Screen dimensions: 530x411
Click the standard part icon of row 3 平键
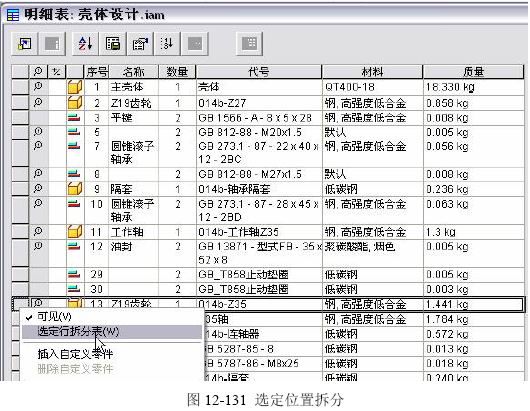pyautogui.click(x=74, y=118)
